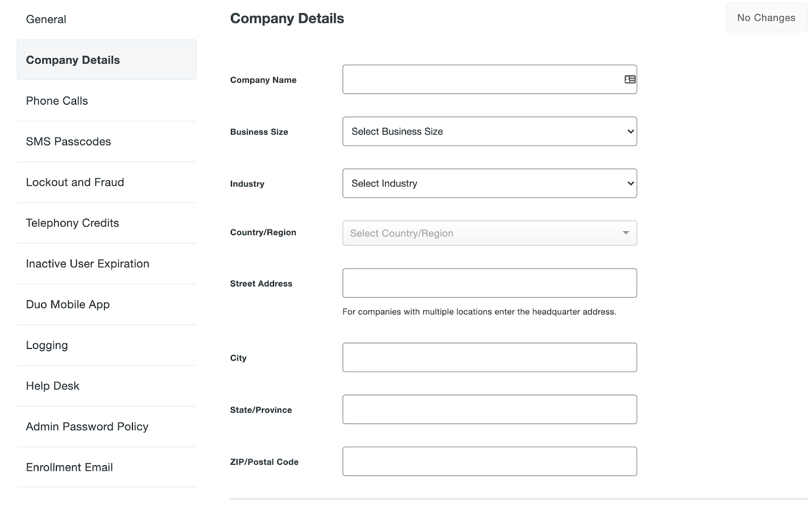The image size is (812, 514).
Task: View Telephony Credits settings
Action: pyautogui.click(x=73, y=222)
